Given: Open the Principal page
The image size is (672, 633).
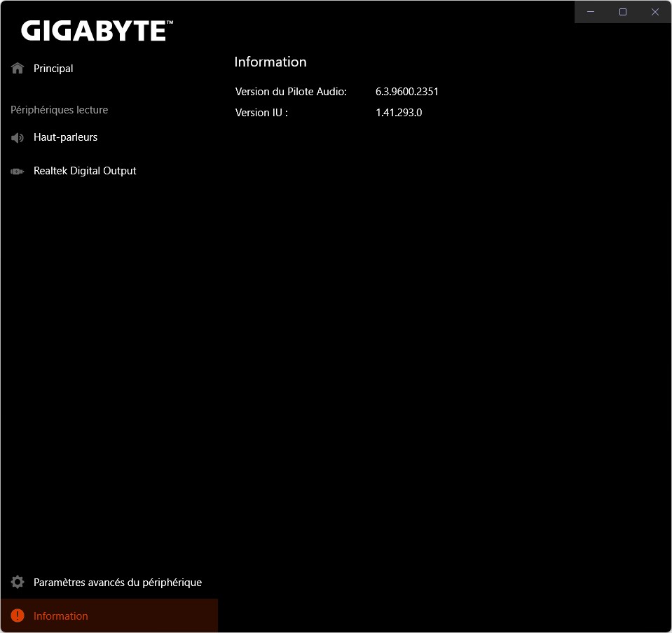Looking at the screenshot, I should [x=53, y=69].
